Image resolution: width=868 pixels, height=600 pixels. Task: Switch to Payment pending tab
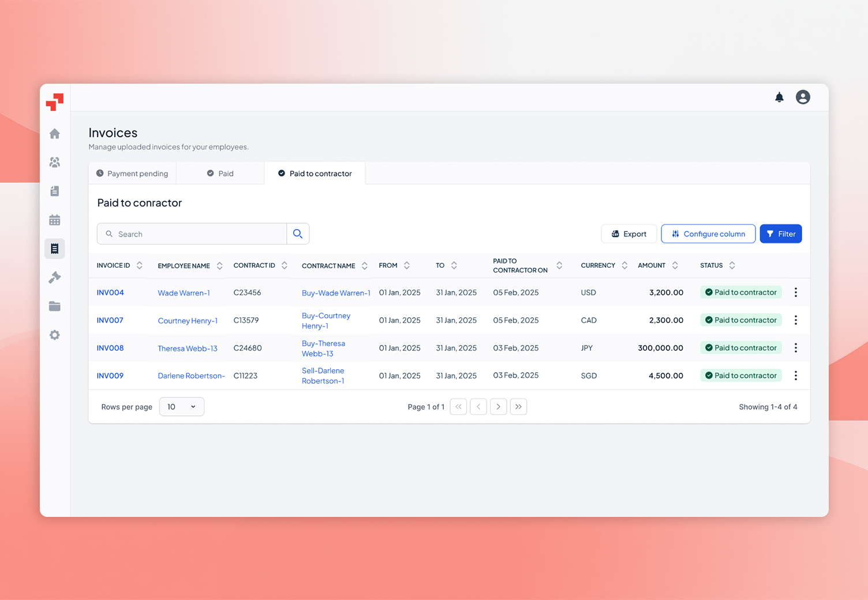[132, 174]
